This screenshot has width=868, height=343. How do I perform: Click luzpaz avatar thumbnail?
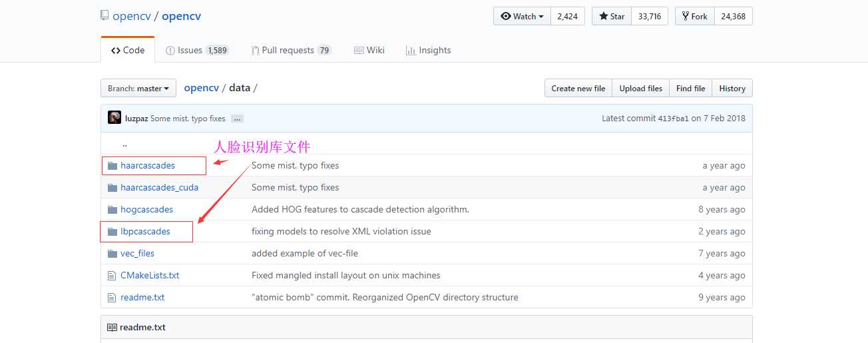pyautogui.click(x=114, y=118)
